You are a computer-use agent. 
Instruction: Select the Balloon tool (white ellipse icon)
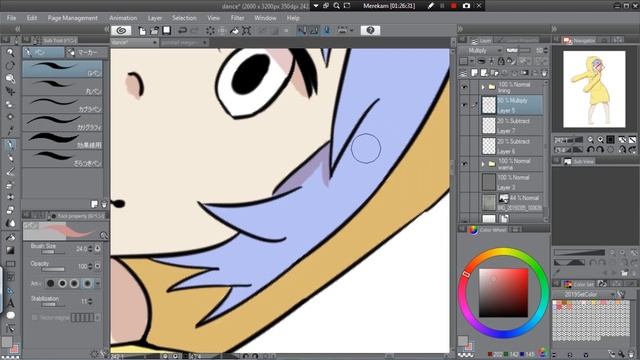pos(10,315)
